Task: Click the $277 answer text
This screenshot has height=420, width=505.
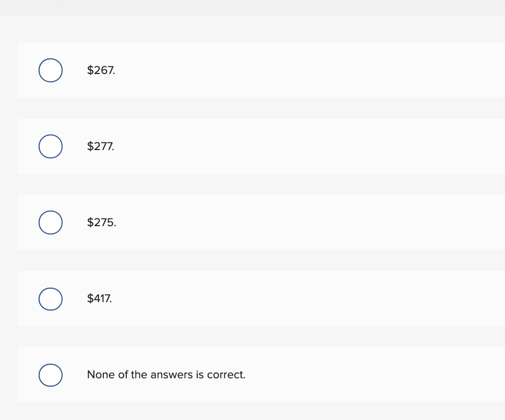Action: 101,146
